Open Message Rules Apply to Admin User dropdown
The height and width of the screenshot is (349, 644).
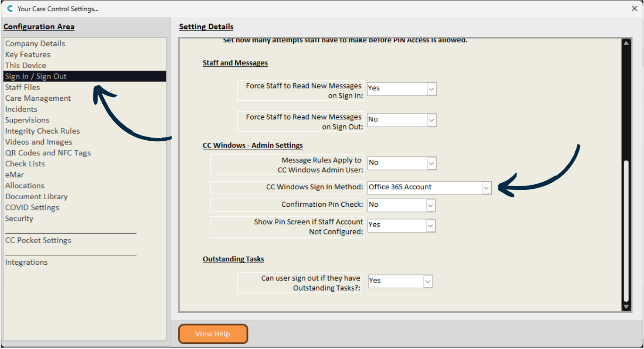tap(432, 163)
